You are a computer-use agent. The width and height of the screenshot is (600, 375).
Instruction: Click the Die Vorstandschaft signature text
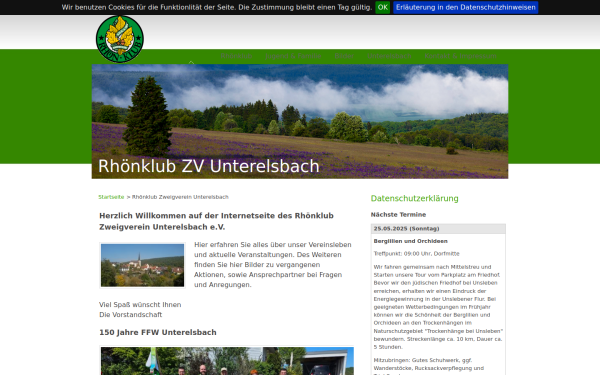[130, 315]
